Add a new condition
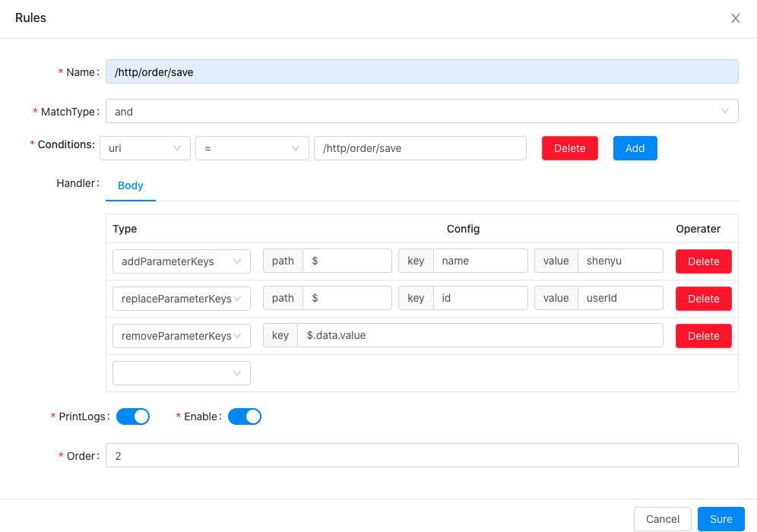Image resolution: width=757 pixels, height=532 pixels. point(635,148)
